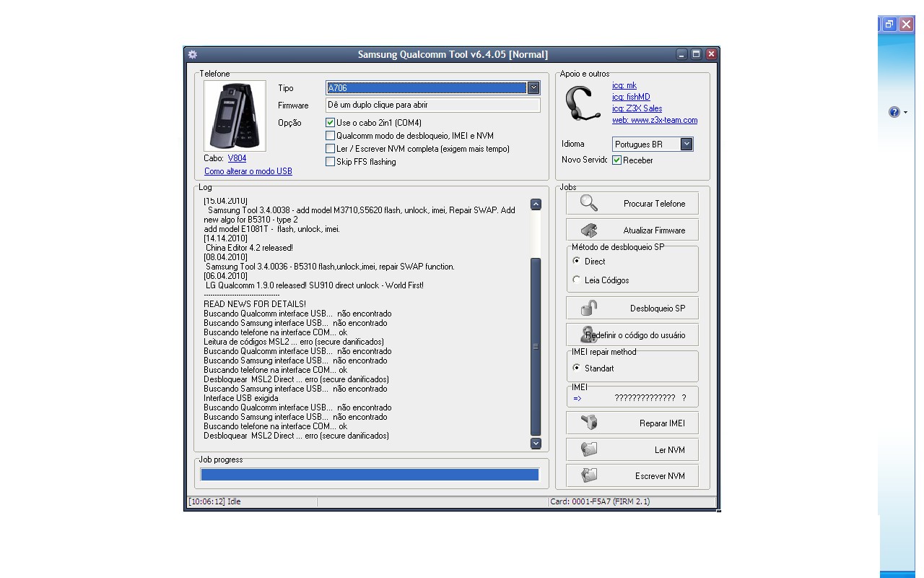This screenshot has height=578, width=924.
Task: Click the log scrollbar down arrow
Action: point(536,443)
